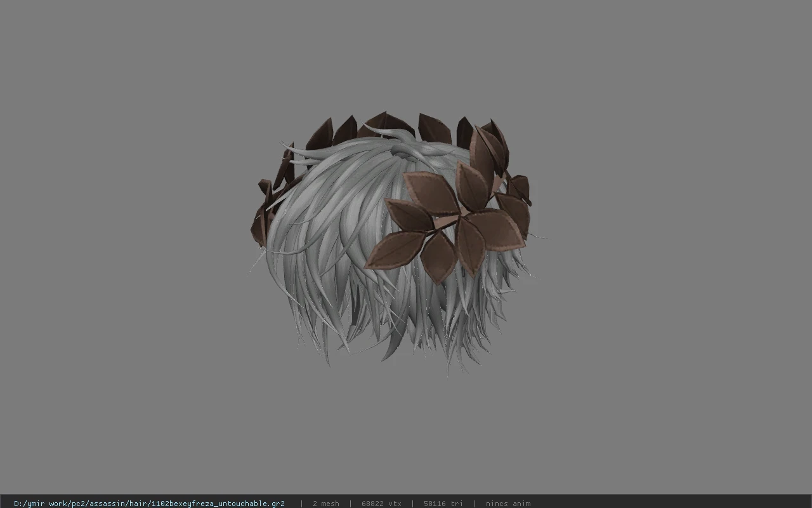The height and width of the screenshot is (508, 812).
Task: Click the file path ending in untouchable.gr2
Action: (x=149, y=504)
